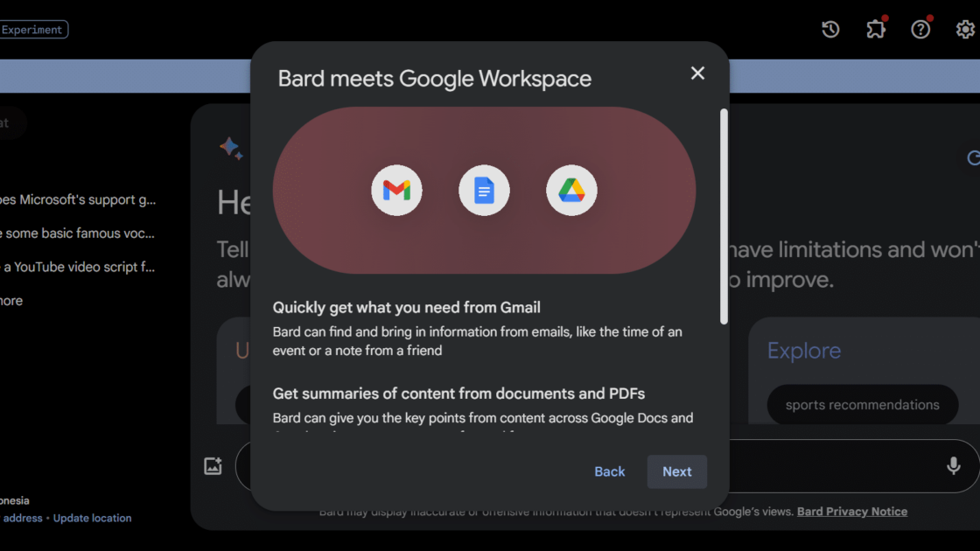Click the Bard sparkle logo
The width and height of the screenshot is (980, 551).
pos(231,149)
